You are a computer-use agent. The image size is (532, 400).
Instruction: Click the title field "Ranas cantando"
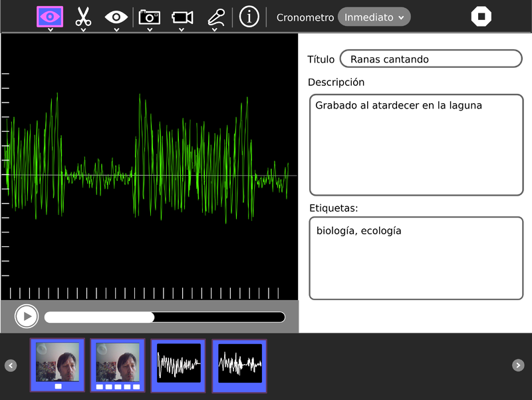click(430, 59)
